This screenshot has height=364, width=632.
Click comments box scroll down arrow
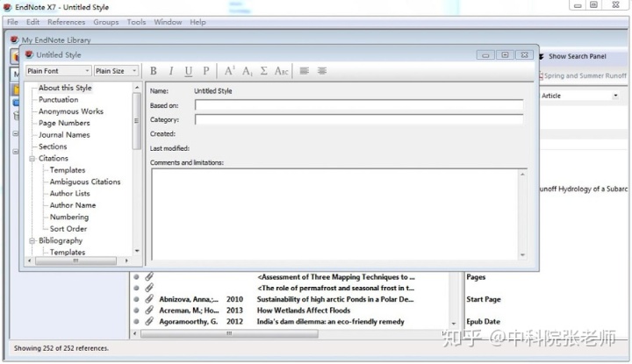523,255
